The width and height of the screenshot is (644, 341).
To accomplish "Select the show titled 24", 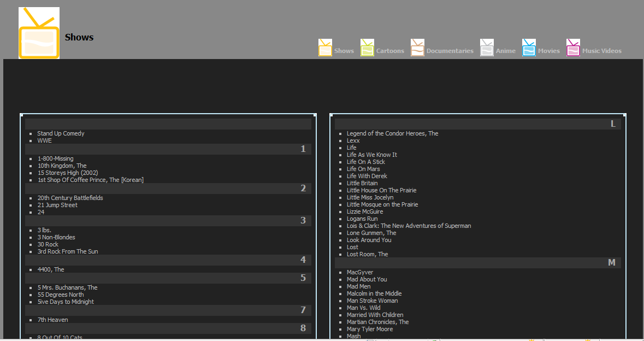I will (40, 212).
